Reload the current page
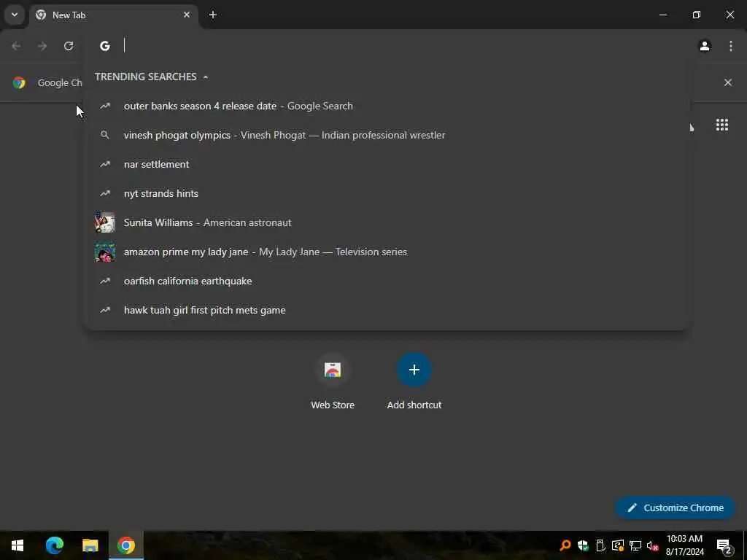Screen dimensions: 747x560 69,46
